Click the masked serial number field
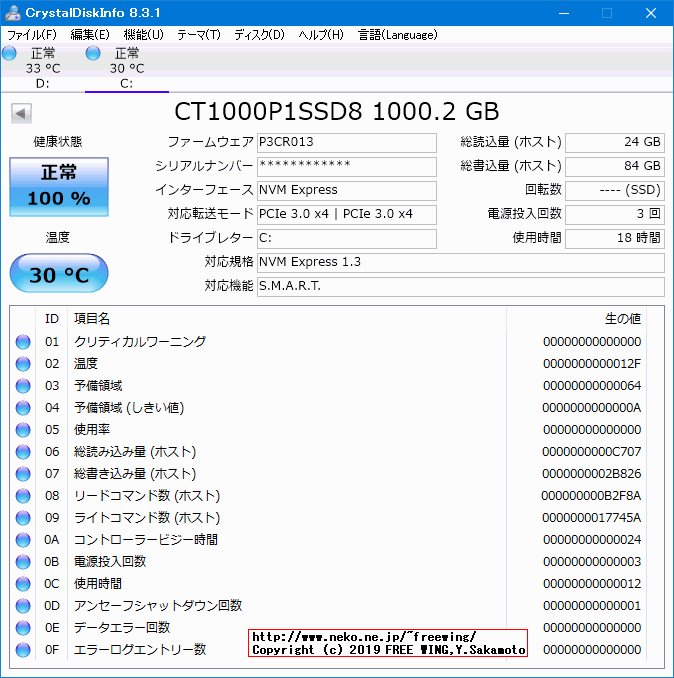Screen dimensions: 674x678 point(347,166)
